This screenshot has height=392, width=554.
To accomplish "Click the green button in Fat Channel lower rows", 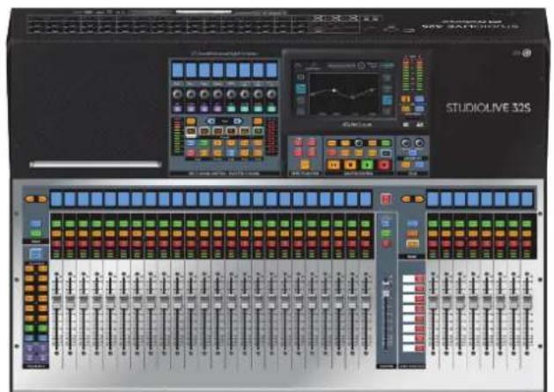I will click(x=203, y=144).
